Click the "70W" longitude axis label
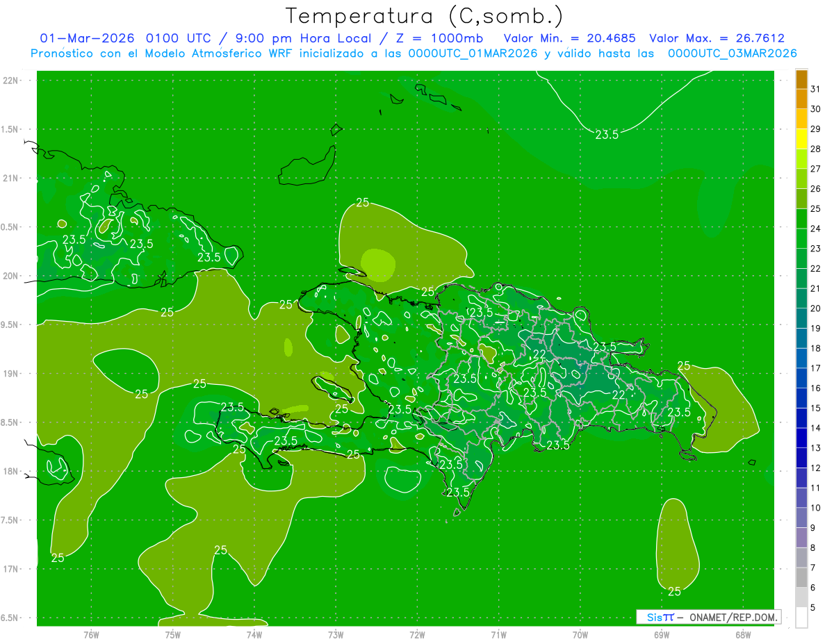Image resolution: width=834 pixels, height=644 pixels. tap(580, 635)
